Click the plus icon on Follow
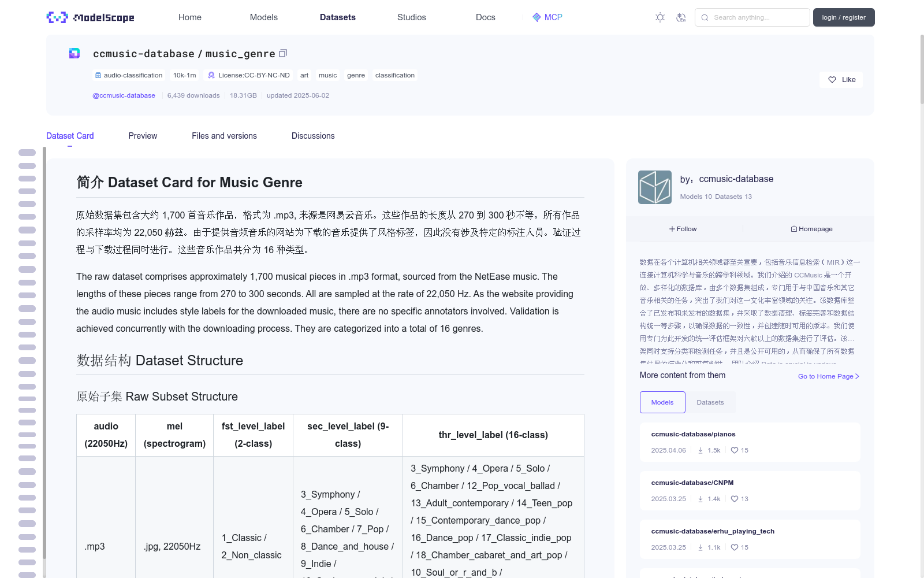Image resolution: width=924 pixels, height=578 pixels. (672, 229)
